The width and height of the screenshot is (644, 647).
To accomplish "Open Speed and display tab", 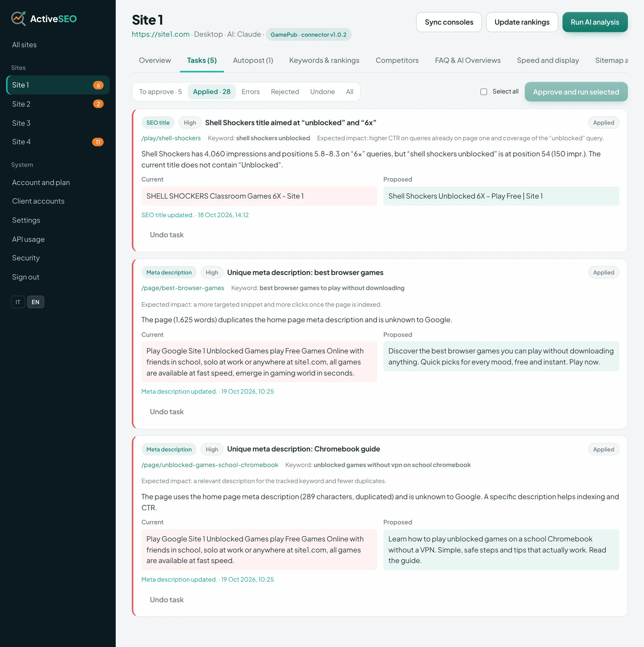I will point(548,60).
